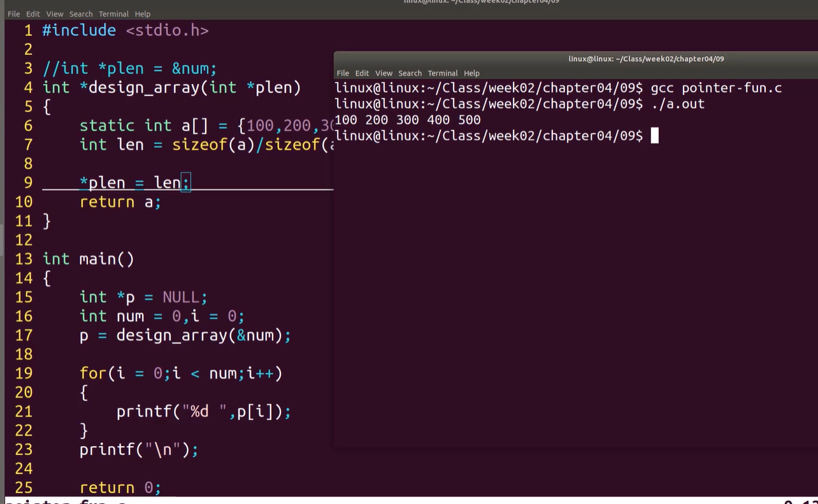Click the "gcc pointer-fun.c" command text

[716, 88]
